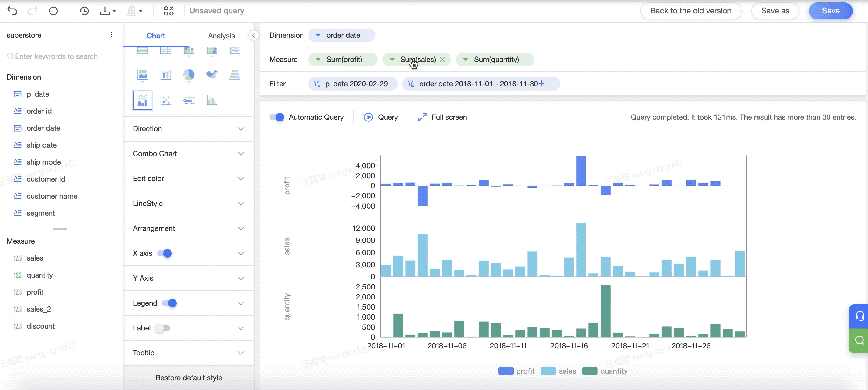Select the funnel chart type
This screenshot has height=390, width=868.
tap(235, 74)
